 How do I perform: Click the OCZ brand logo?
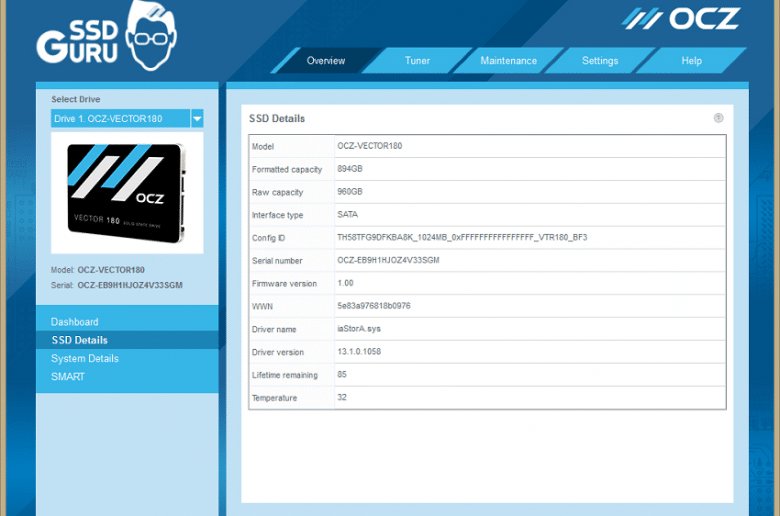(681, 19)
